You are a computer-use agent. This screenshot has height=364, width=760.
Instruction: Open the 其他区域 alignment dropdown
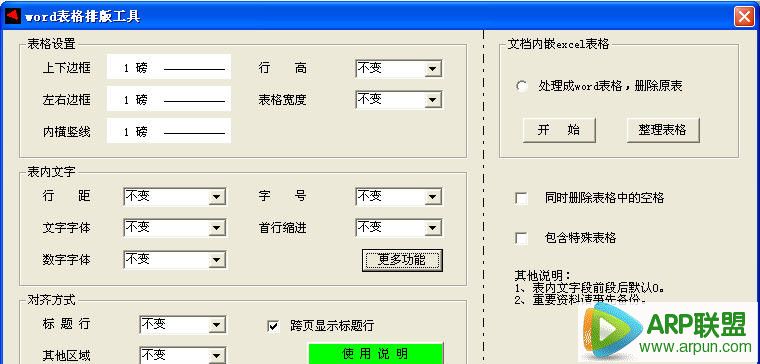pos(217,356)
